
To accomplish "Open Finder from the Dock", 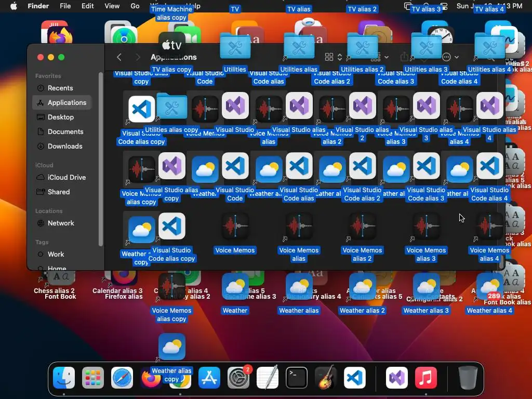I will click(64, 378).
